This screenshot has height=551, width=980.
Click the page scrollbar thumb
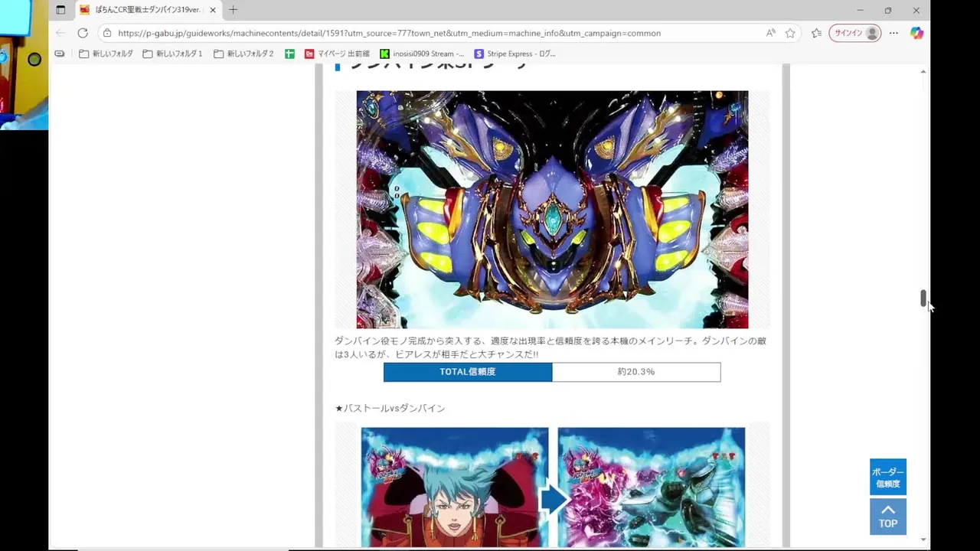(923, 298)
